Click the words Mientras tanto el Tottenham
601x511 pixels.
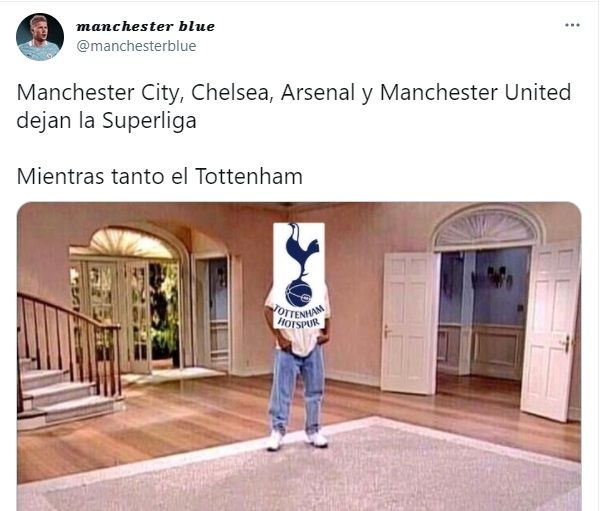point(160,176)
